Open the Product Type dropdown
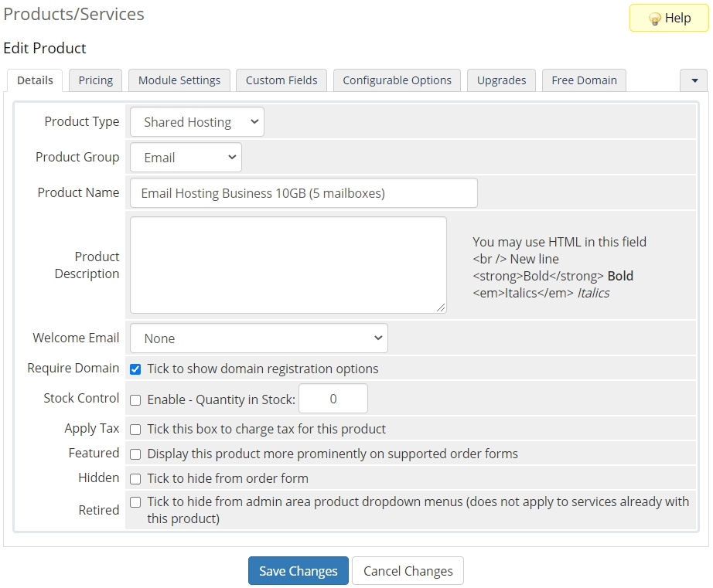 click(x=197, y=122)
